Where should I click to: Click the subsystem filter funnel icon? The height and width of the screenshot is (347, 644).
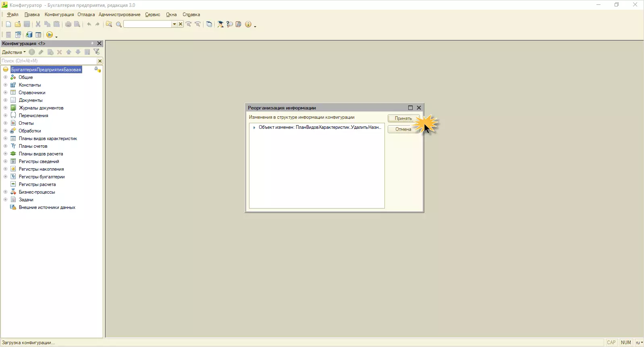pyautogui.click(x=97, y=52)
